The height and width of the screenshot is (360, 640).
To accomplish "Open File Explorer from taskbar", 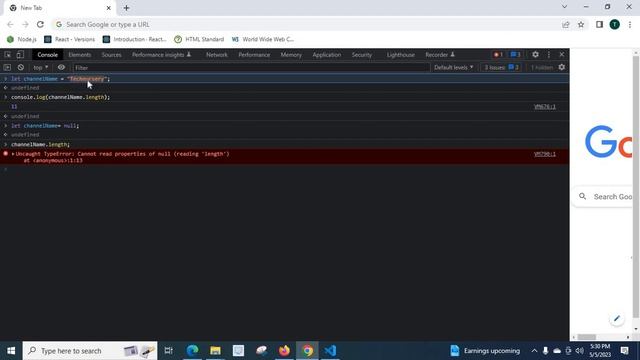I will pos(215,351).
